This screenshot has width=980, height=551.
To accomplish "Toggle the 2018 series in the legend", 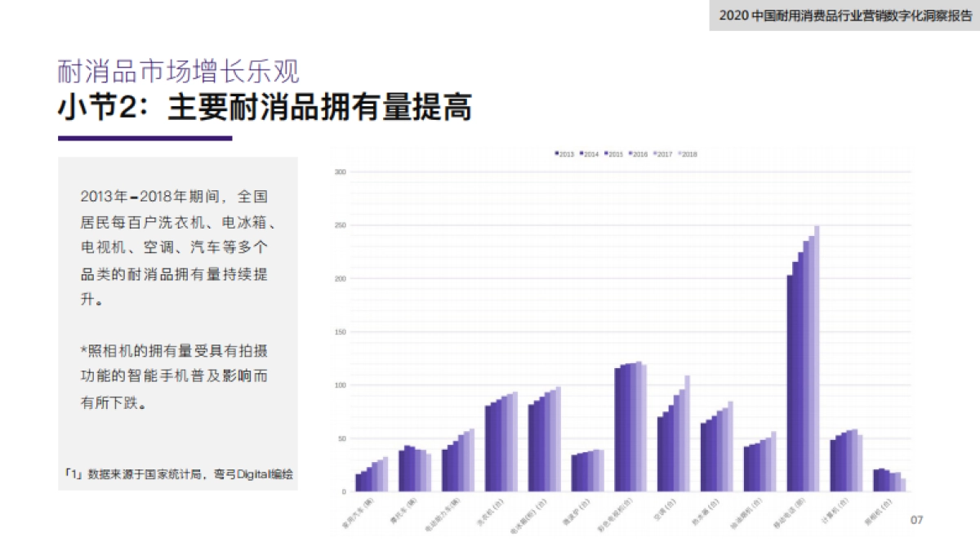I will (686, 153).
